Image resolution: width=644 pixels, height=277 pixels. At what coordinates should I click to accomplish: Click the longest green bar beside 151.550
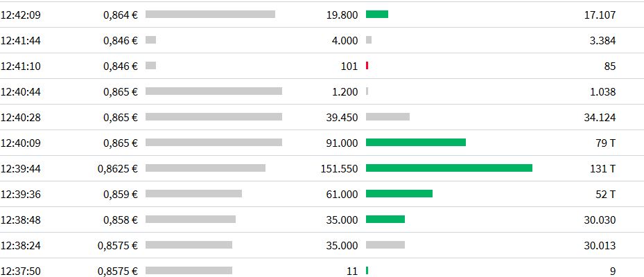pos(449,168)
